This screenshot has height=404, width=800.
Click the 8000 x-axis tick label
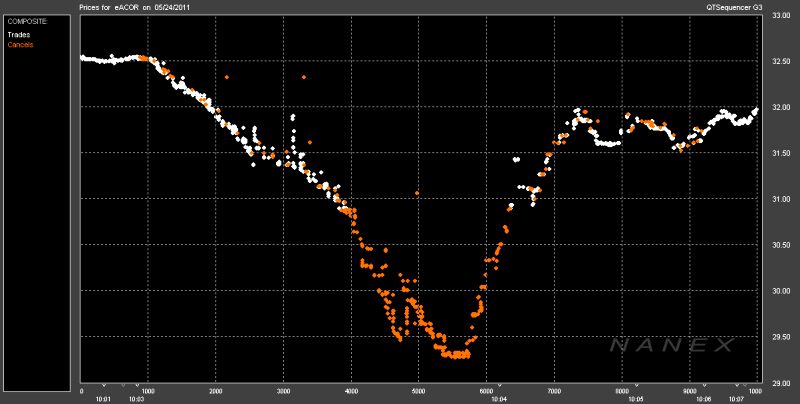click(622, 391)
